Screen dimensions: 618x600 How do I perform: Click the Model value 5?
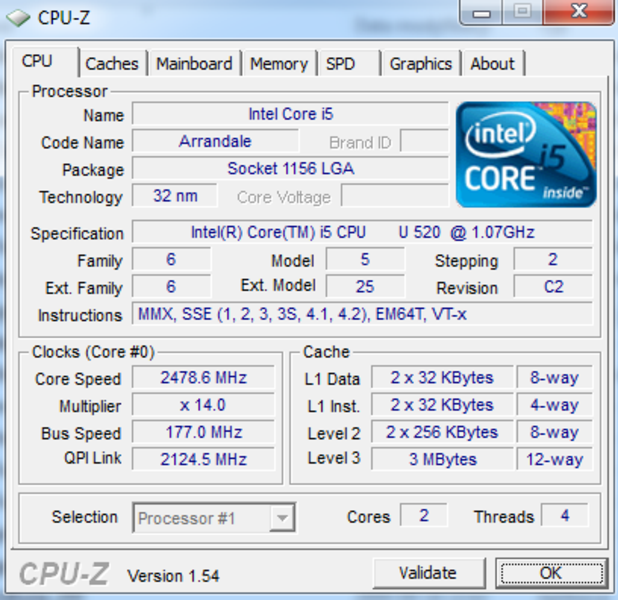pos(365,259)
